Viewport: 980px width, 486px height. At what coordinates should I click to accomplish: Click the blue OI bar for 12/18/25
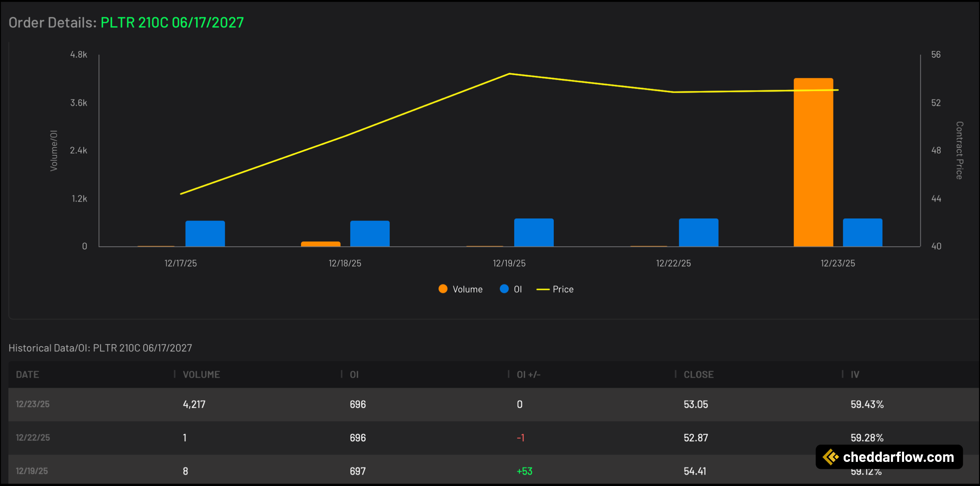tap(370, 234)
